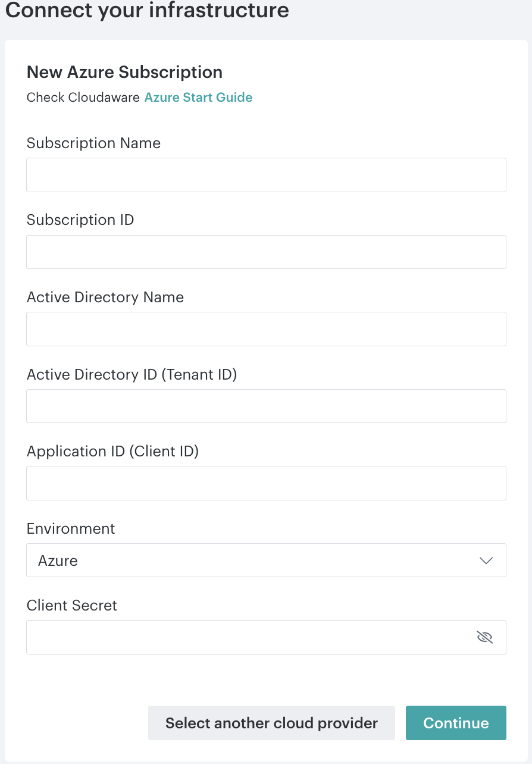Open the Environment dropdown showing Azure
This screenshot has height=764, width=532.
266,560
